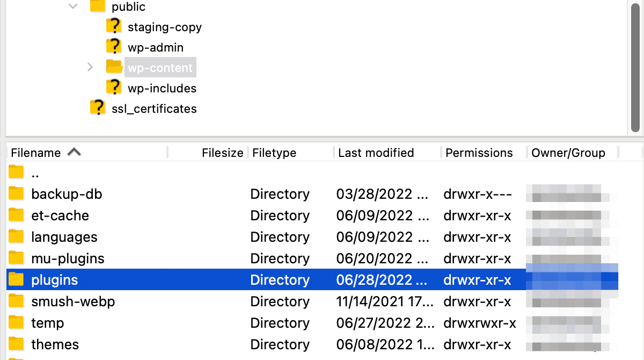Collapse the public directory in the tree
The height and width of the screenshot is (360, 644).
click(x=73, y=6)
